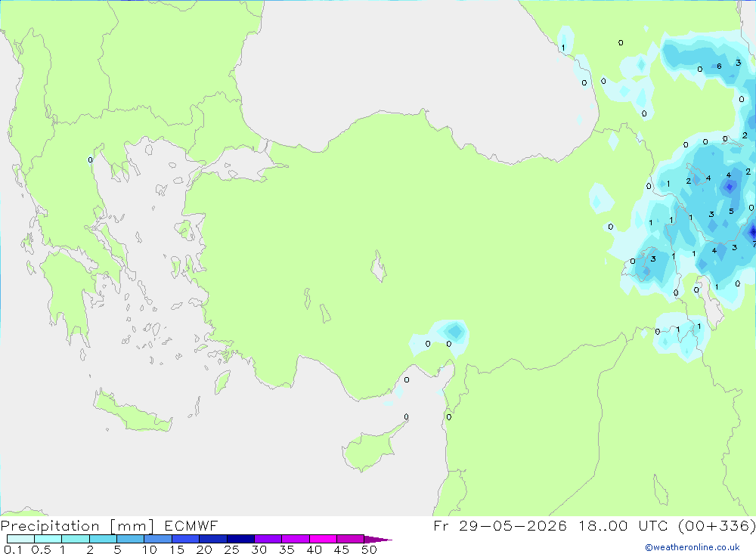Image resolution: width=756 pixels, height=554 pixels.
Task: Select the 2–5 mm legend swatch
Action: (103, 539)
